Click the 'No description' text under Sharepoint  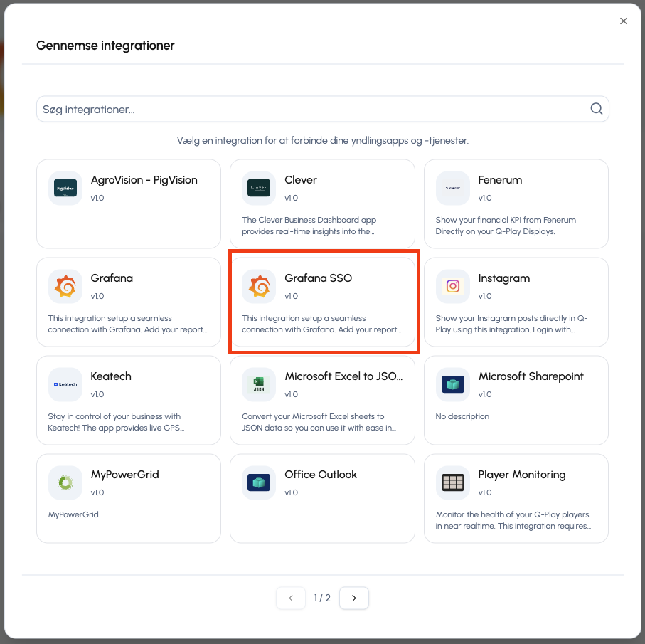click(462, 416)
